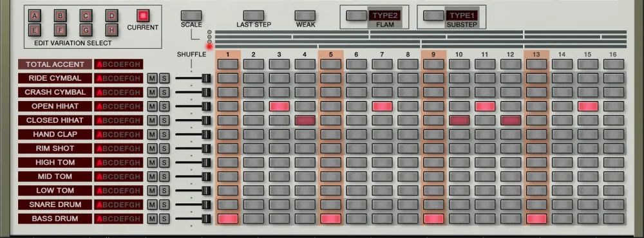The width and height of the screenshot is (644, 238).
Task: Solo the Ride Cymbal track
Action: (164, 78)
